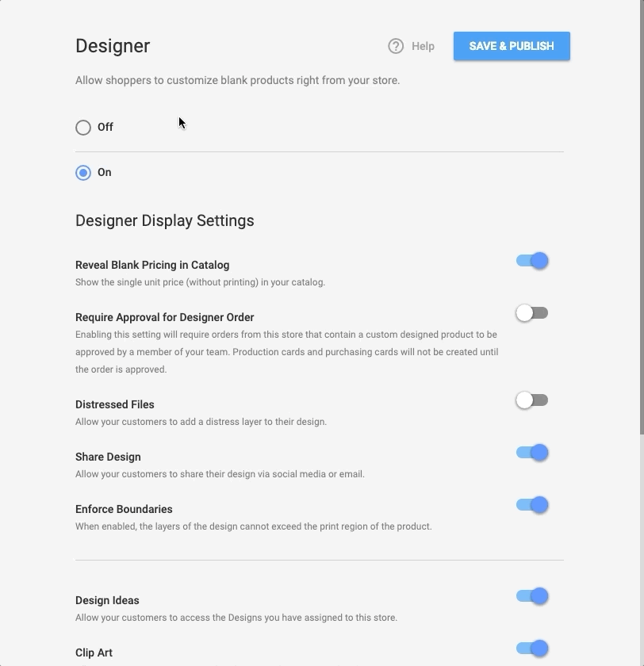644x666 pixels.
Task: Disable Reveal Blank Pricing in Catalog toggle
Action: pyautogui.click(x=532, y=261)
